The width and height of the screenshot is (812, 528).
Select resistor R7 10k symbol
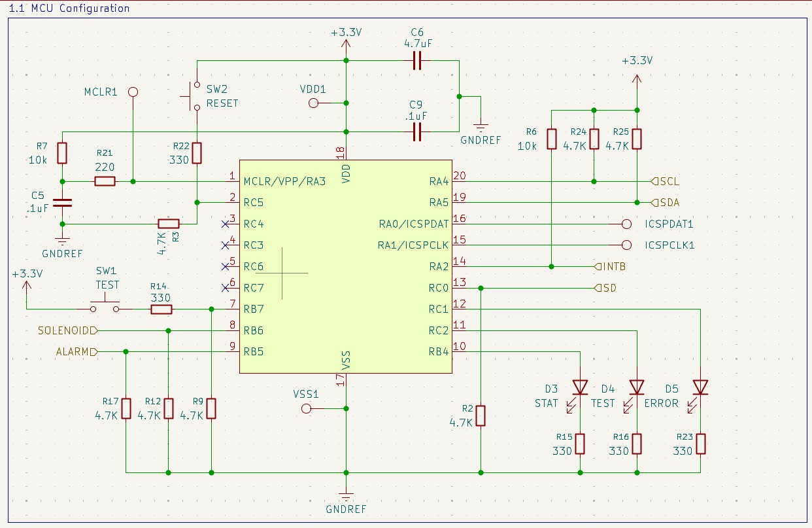point(62,153)
